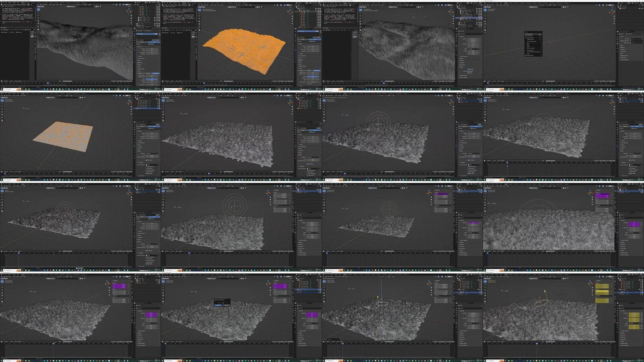Click timeline playhead marker in yellow keyframed frame
The image size is (644, 362).
(x=537, y=343)
